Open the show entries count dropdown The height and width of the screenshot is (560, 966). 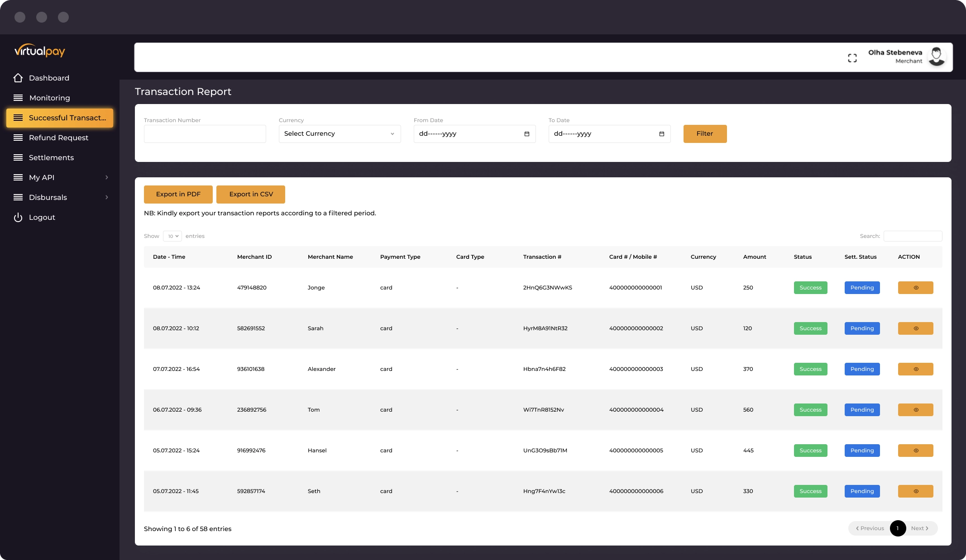tap(172, 236)
